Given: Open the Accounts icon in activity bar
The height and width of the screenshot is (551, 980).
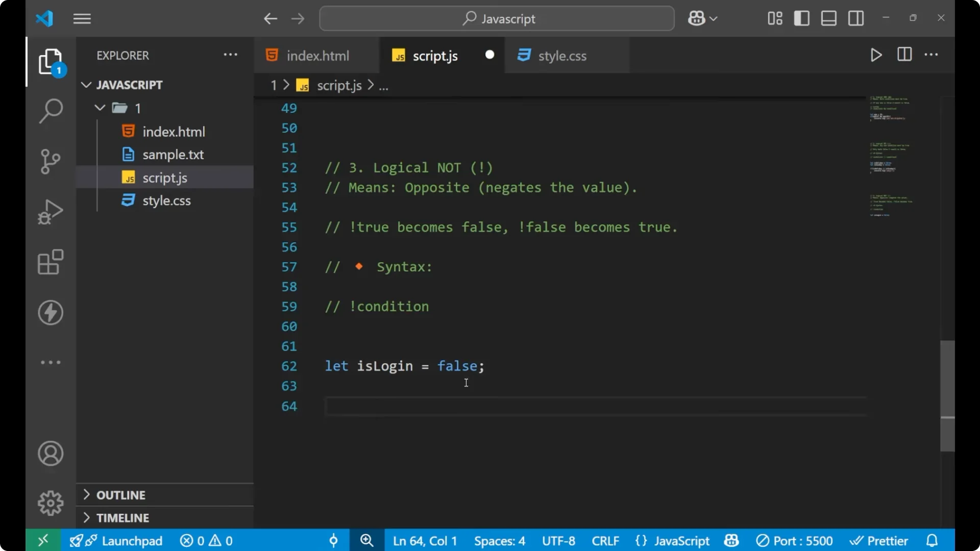Looking at the screenshot, I should pyautogui.click(x=50, y=454).
